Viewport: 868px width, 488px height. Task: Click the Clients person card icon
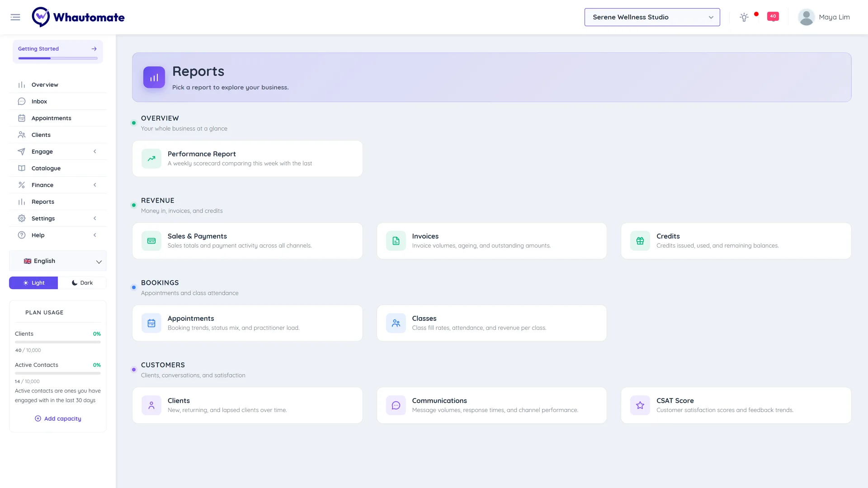pos(151,405)
